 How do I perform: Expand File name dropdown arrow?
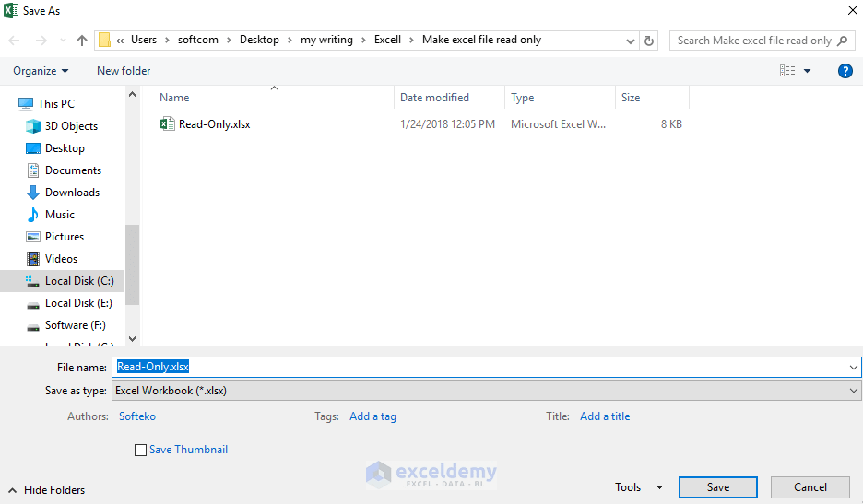tap(854, 367)
